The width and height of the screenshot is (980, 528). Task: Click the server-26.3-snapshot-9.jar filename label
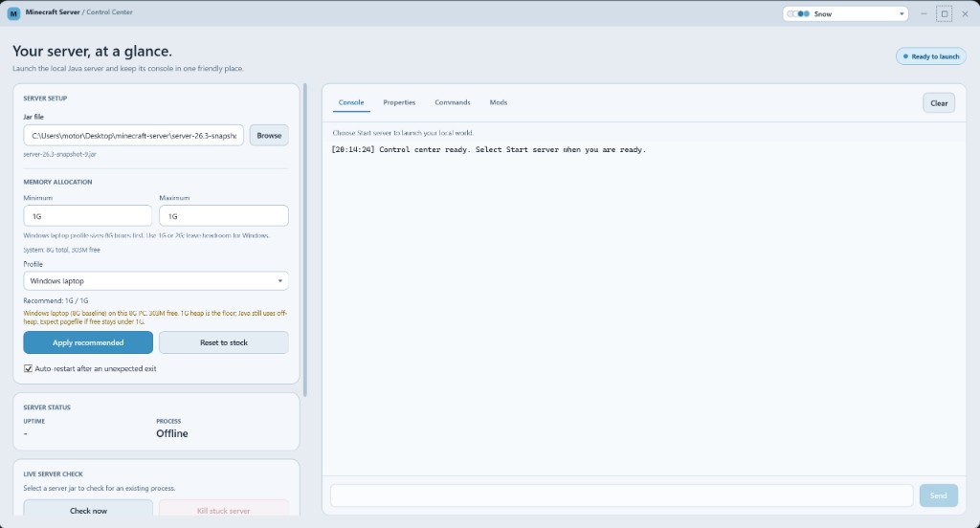pyautogui.click(x=60, y=154)
